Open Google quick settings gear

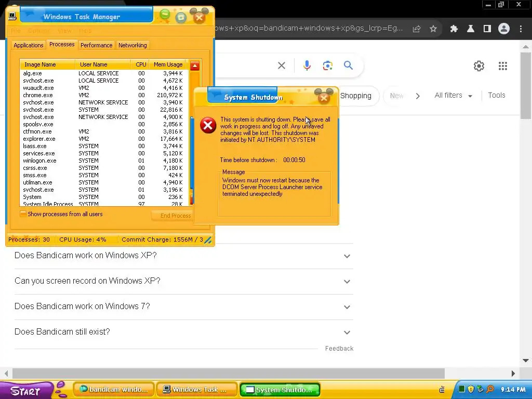478,66
